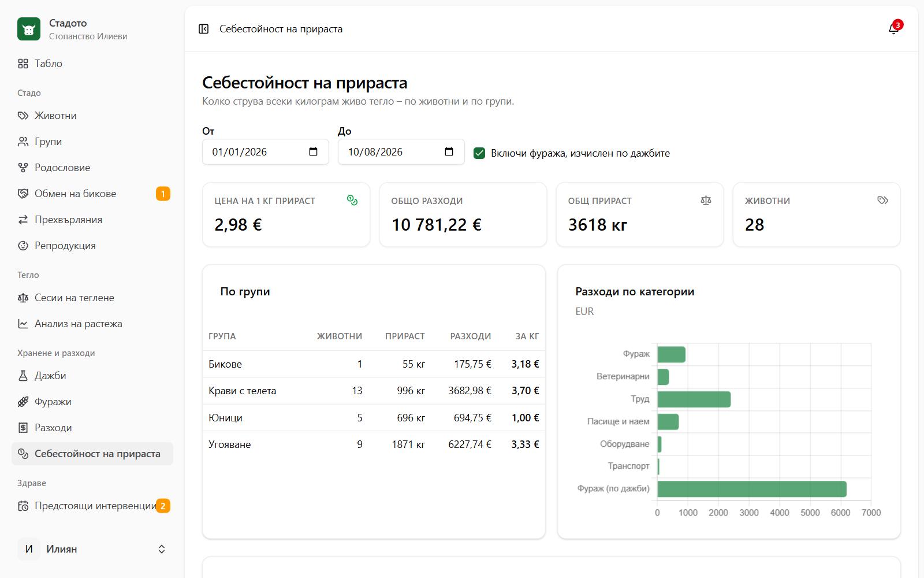This screenshot has width=924, height=578.
Task: Open the notifications bell
Action: pyautogui.click(x=893, y=29)
